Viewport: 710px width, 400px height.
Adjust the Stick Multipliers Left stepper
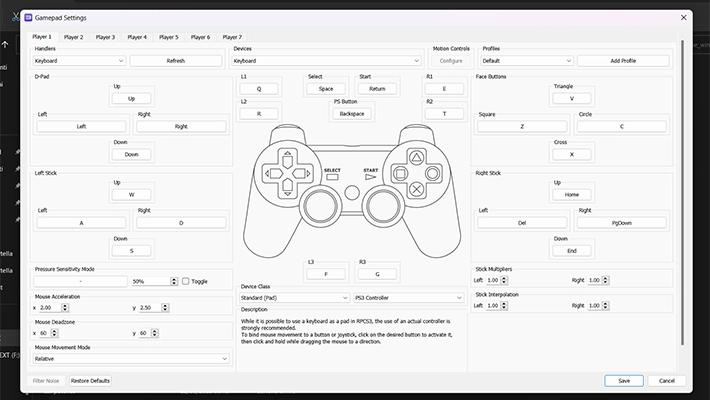click(504, 280)
